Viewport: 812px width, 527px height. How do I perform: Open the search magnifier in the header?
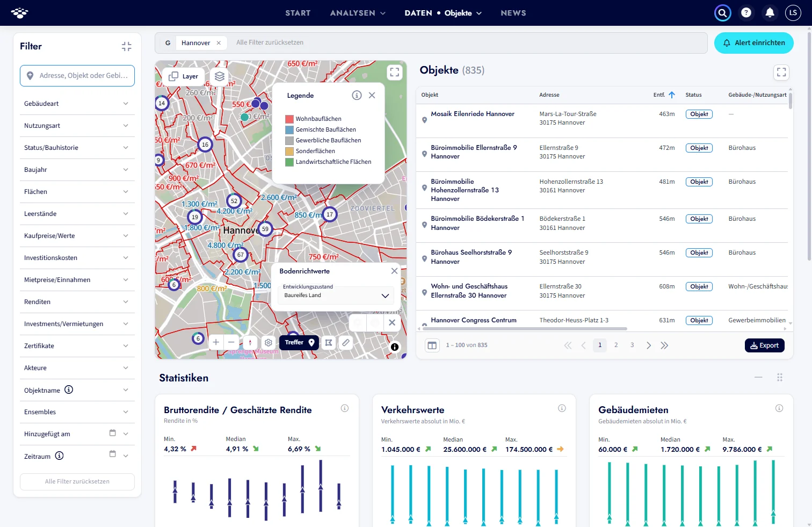(723, 13)
